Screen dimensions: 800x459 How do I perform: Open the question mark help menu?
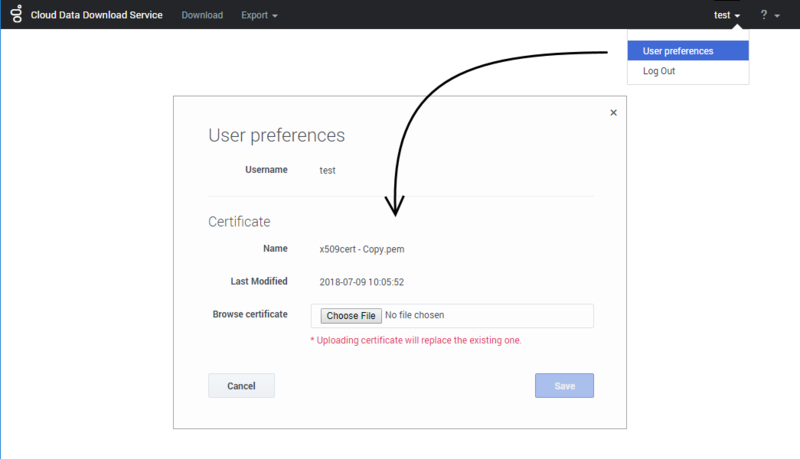[770, 15]
